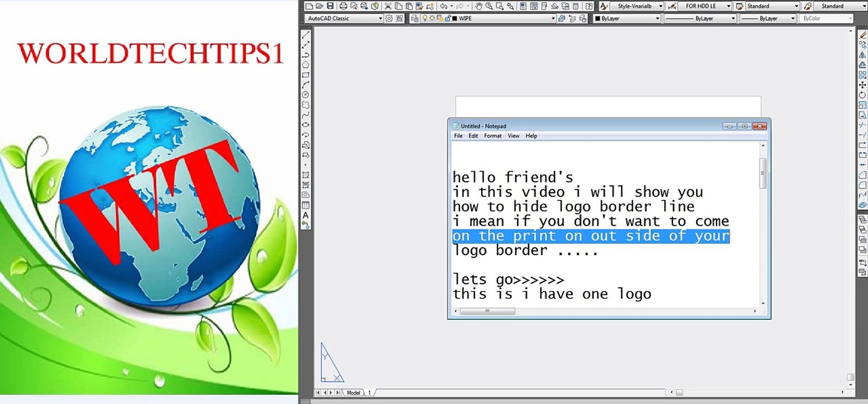Viewport: 868px width, 404px height.
Task: Expand the WIPE layer dropdown
Action: click(553, 19)
